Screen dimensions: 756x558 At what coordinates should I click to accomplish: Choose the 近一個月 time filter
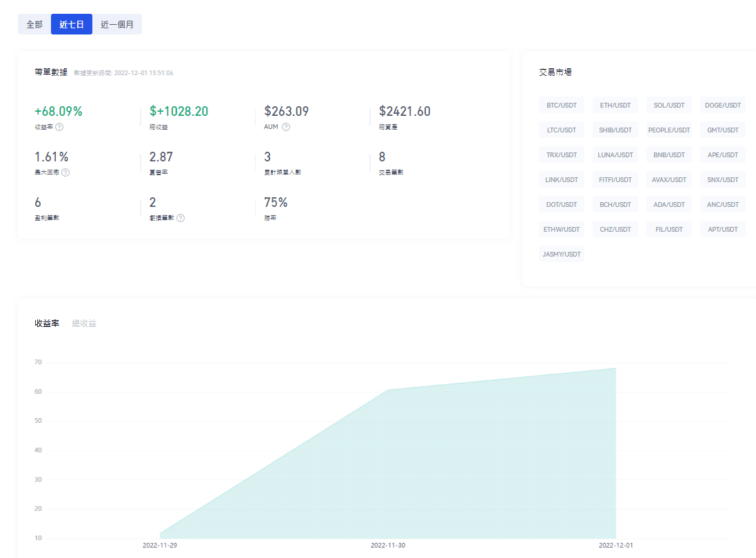coord(117,24)
